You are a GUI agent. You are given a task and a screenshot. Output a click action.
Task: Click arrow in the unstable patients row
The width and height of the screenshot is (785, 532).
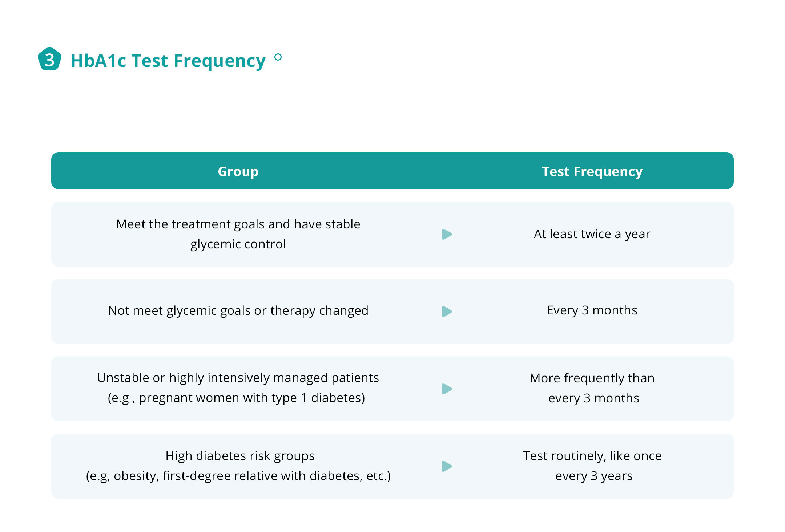(x=447, y=389)
